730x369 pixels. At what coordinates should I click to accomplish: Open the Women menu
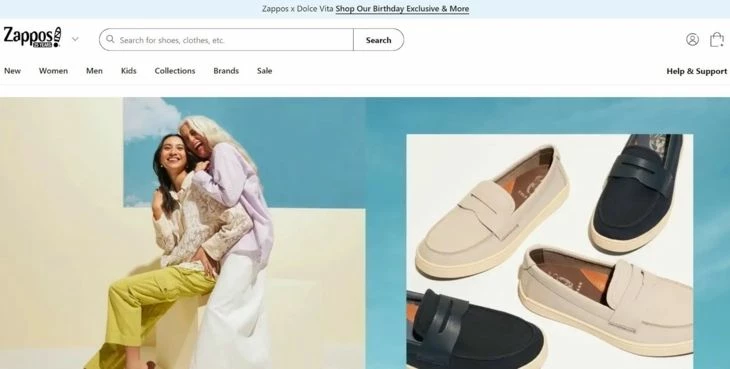click(53, 71)
